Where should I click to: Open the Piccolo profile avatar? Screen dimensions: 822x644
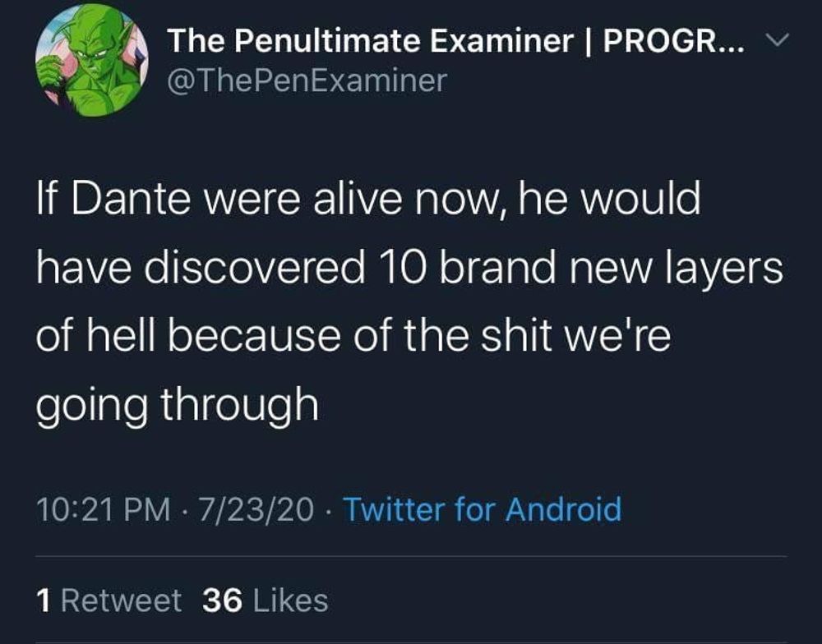pyautogui.click(x=91, y=62)
